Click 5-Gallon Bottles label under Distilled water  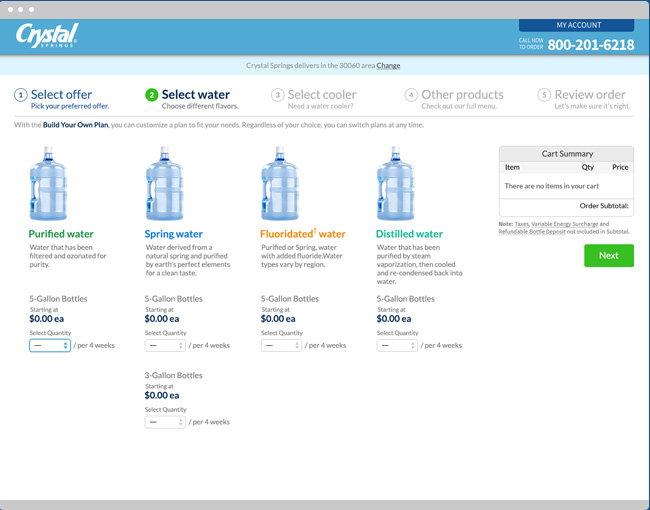405,299
